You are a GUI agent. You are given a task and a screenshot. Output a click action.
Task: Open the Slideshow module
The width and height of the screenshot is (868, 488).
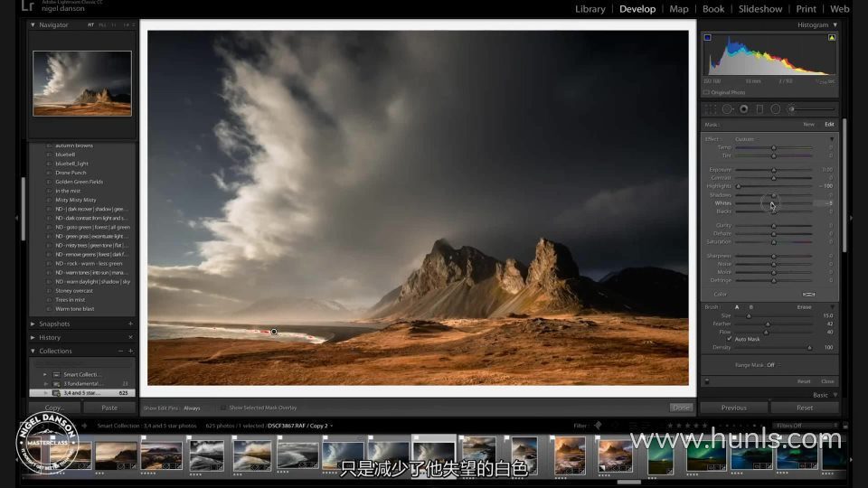click(x=760, y=9)
